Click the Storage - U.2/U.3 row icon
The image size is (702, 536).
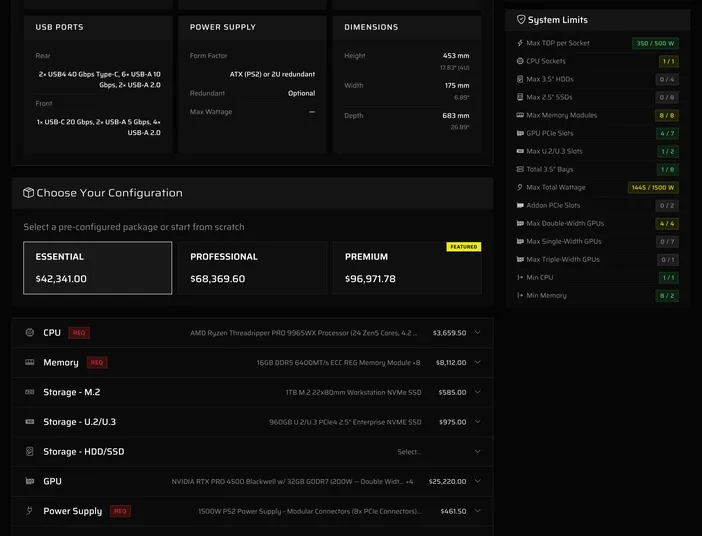coord(30,421)
